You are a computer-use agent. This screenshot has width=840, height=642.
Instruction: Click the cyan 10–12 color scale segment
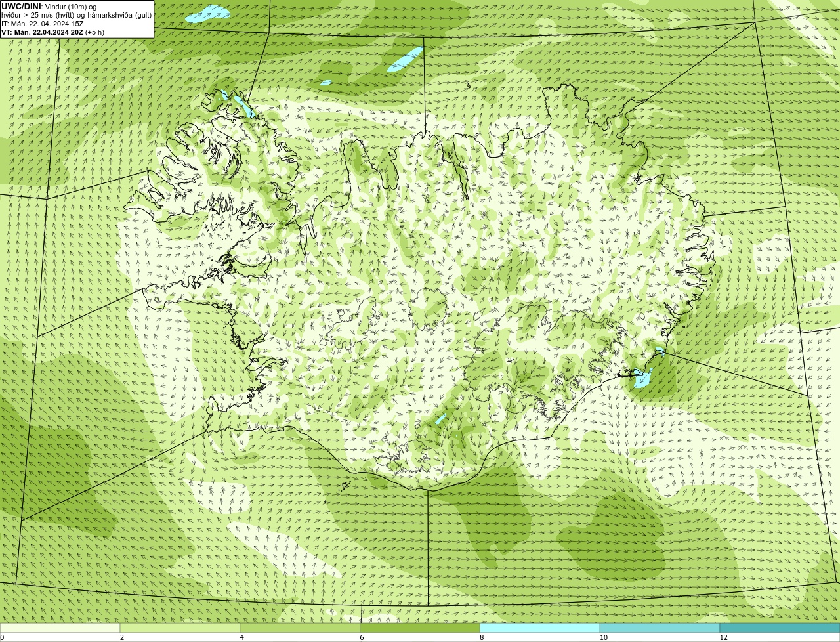[x=660, y=628]
